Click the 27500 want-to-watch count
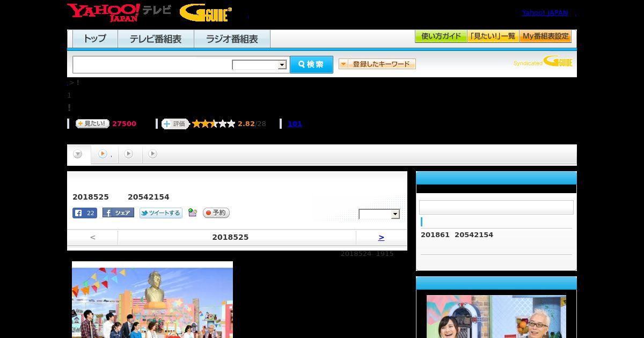The height and width of the screenshot is (338, 644). [x=125, y=124]
